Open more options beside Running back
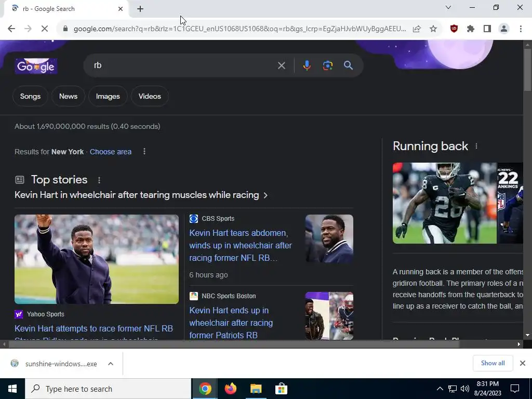The height and width of the screenshot is (399, 532). 476,146
